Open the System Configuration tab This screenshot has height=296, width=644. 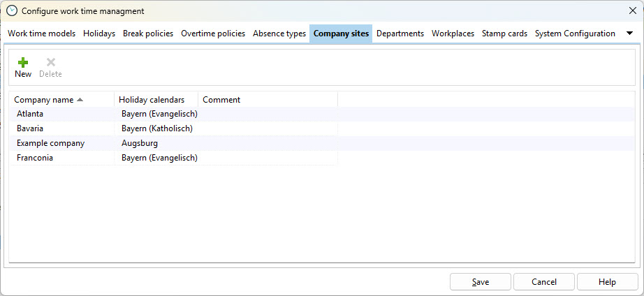coord(575,34)
